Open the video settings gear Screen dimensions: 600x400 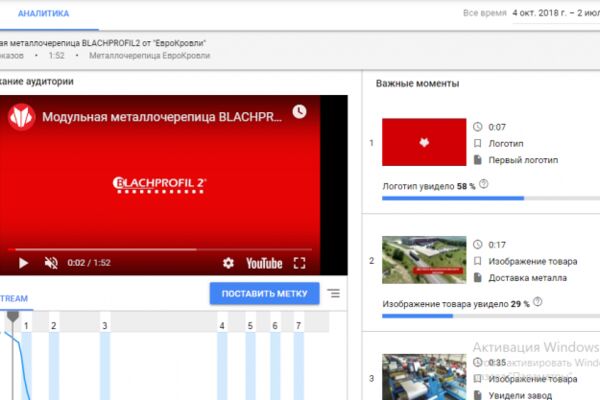pyautogui.click(x=228, y=263)
